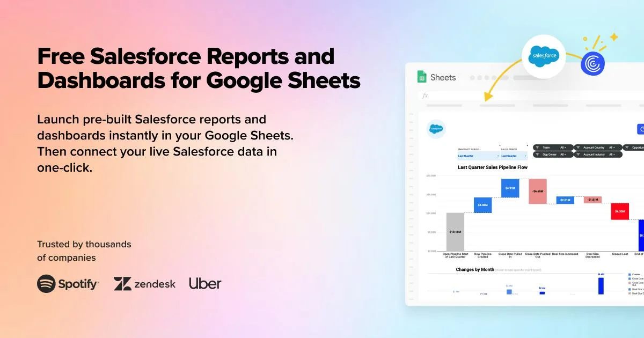Click the blue $4.06M New Pipeline bar
This screenshot has width=644, height=338.
click(x=482, y=205)
